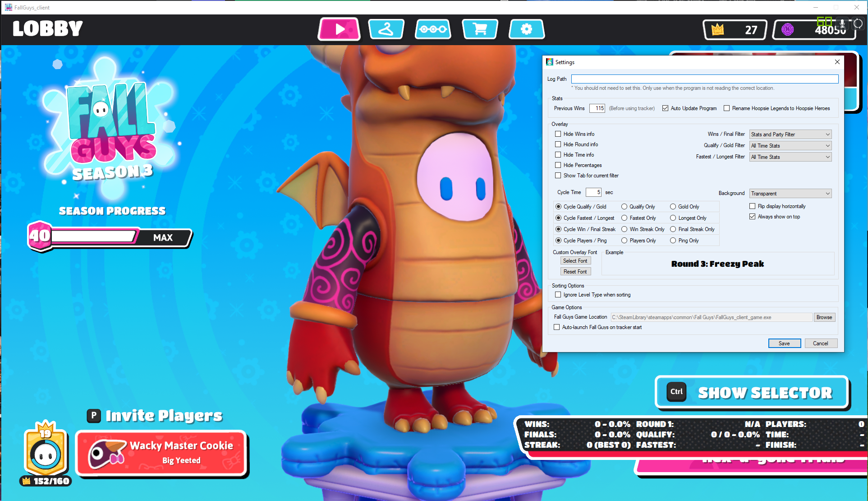Open the Background dropdown set to Transparent
Screen dimensions: 868x501
point(827,193)
